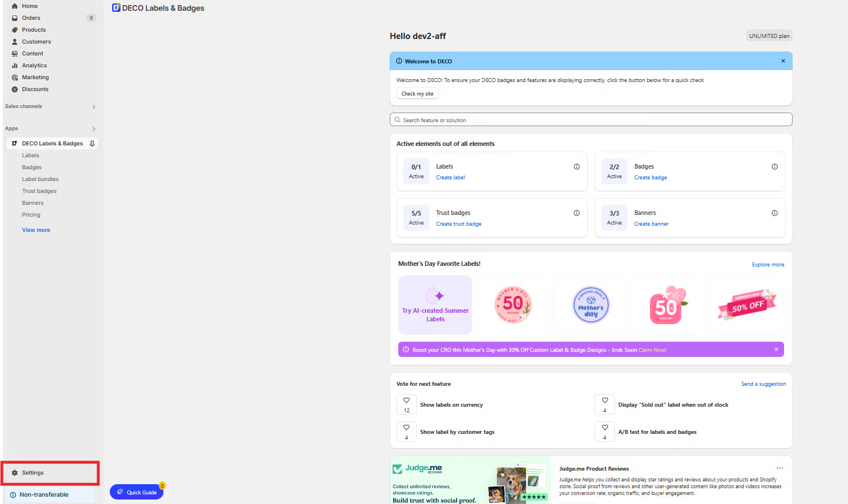
Task: Open Trust badges in the sidebar
Action: click(x=39, y=191)
